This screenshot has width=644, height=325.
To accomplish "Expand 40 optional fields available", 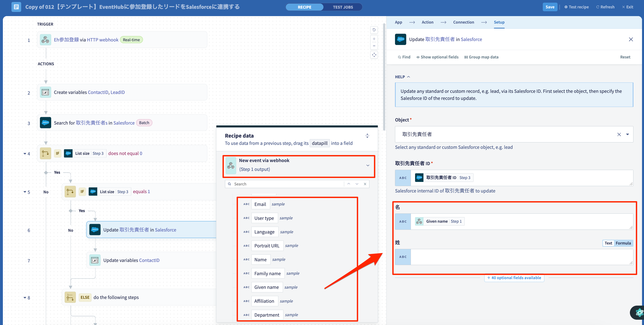I will pos(514,278).
